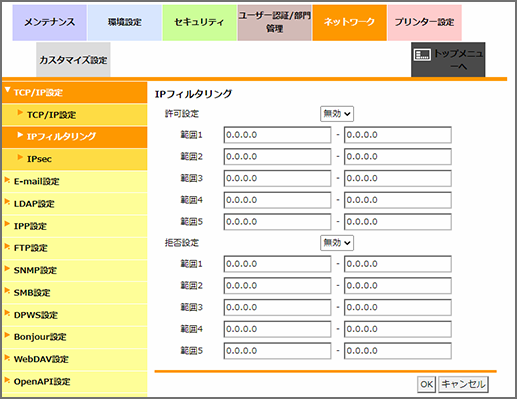Open the 許可設定 dropdown
The height and width of the screenshot is (399, 517).
tap(337, 114)
